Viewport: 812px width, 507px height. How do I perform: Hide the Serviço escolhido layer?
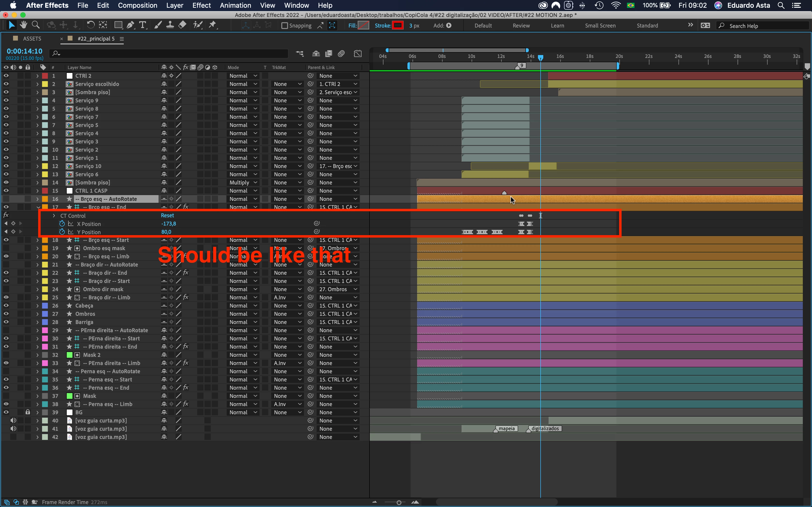[x=6, y=84]
